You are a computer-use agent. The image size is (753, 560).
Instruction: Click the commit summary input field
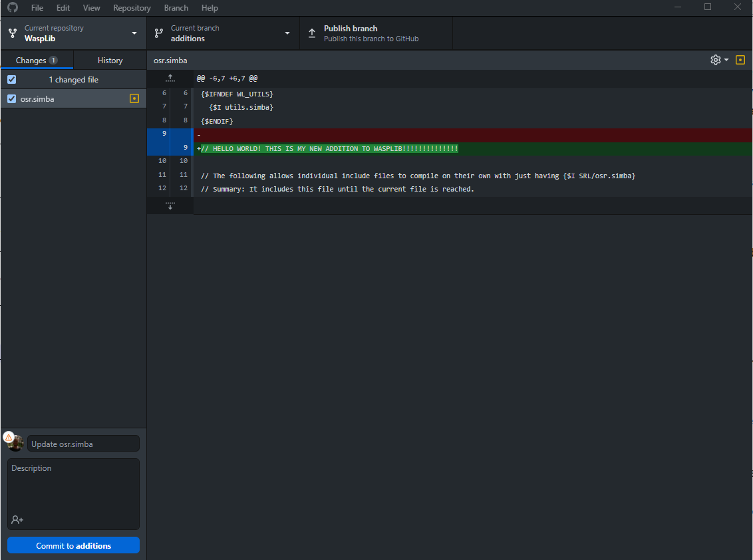coord(84,444)
